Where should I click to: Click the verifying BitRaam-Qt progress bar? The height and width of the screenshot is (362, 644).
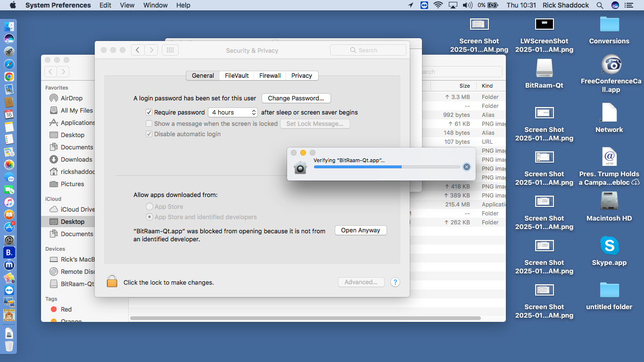click(387, 167)
